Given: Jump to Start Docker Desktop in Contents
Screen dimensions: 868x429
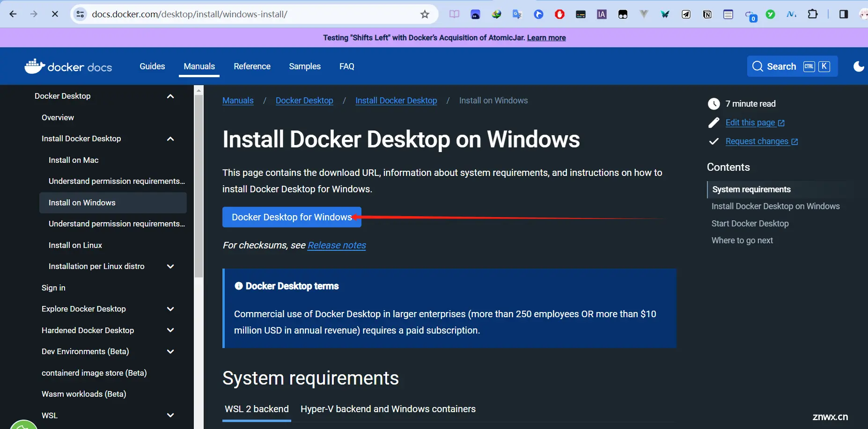Looking at the screenshot, I should [x=750, y=224].
